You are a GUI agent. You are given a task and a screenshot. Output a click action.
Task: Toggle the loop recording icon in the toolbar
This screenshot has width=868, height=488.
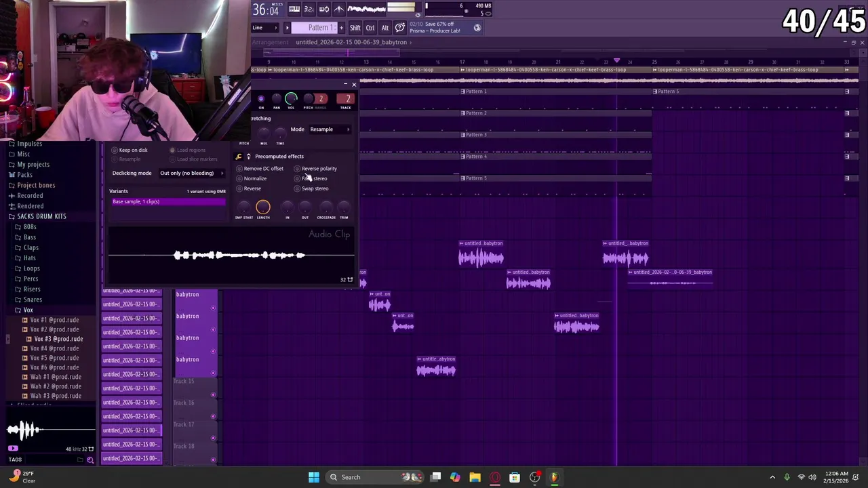(x=324, y=9)
